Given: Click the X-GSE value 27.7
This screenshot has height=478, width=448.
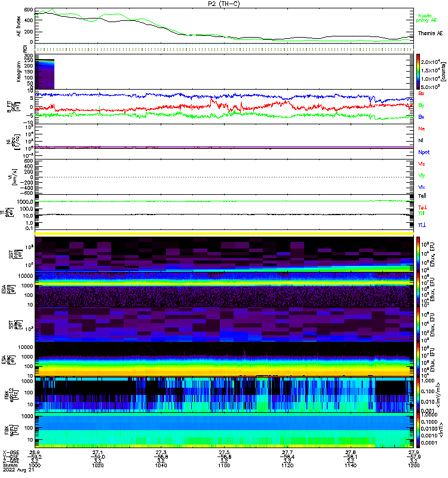Looking at the screenshot, I should (287, 452).
